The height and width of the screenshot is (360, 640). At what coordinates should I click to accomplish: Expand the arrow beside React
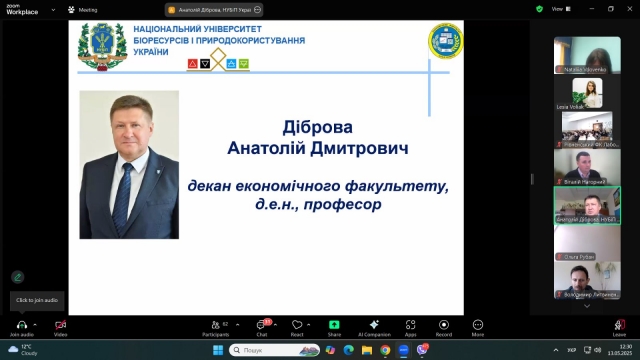[x=309, y=325]
